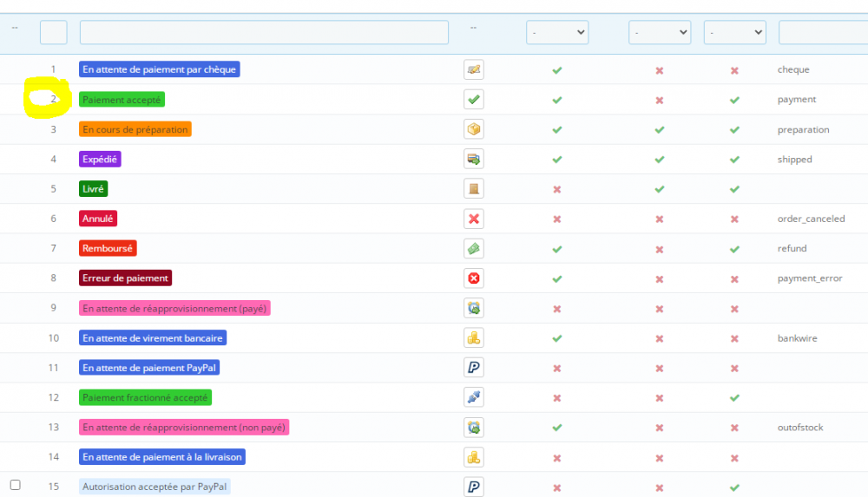This screenshot has height=497, width=868.
Task: Click the 'cheque' template cell
Action: point(793,69)
